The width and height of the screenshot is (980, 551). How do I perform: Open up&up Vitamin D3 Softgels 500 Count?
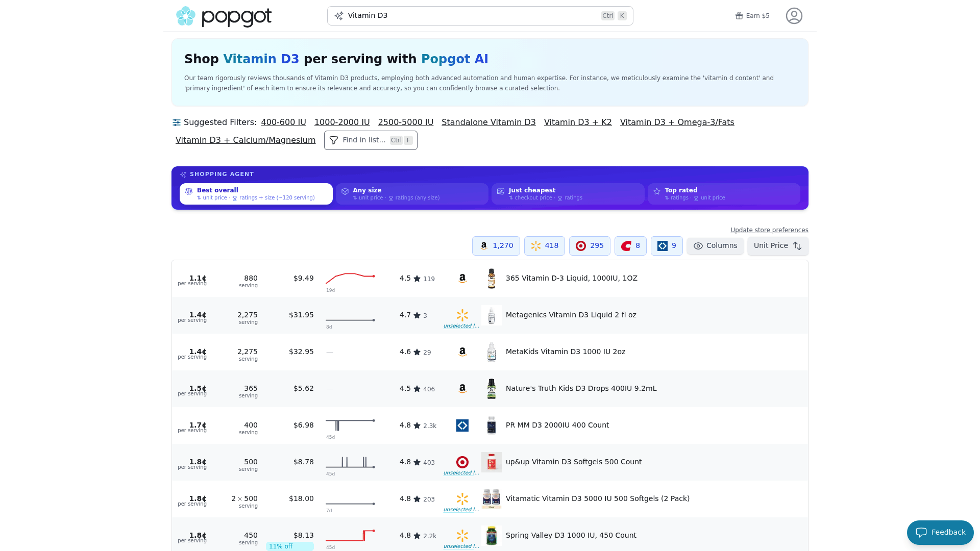573,462
